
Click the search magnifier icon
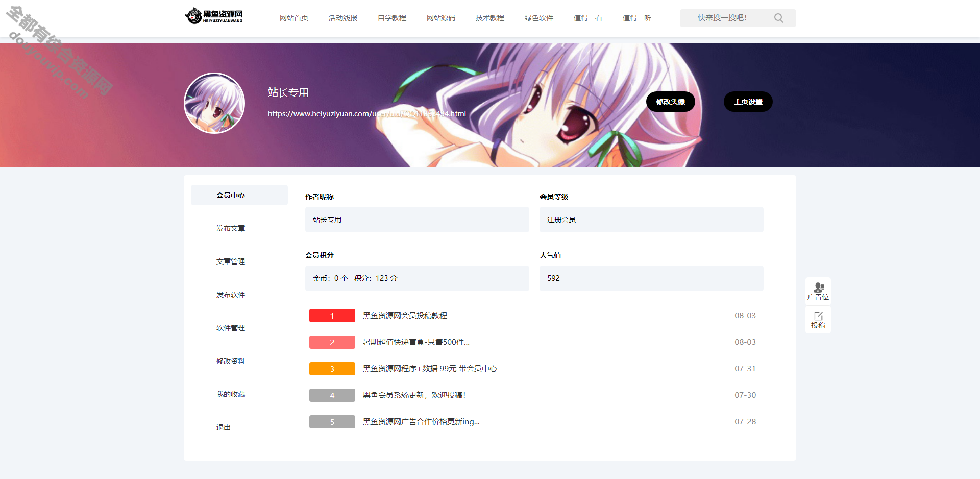778,18
